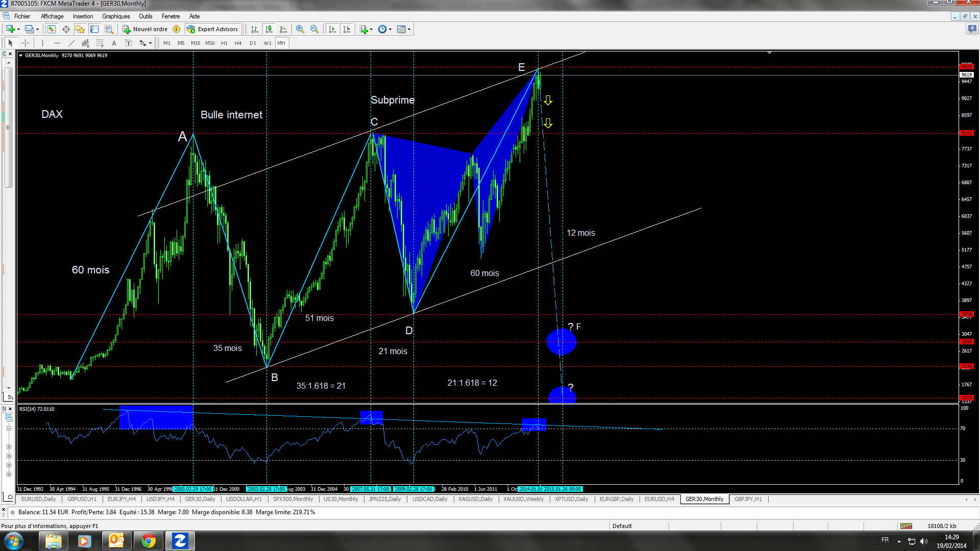Expand the arrows objects dropdown
Screen dimensions: 980x551
pyautogui.click(x=150, y=43)
